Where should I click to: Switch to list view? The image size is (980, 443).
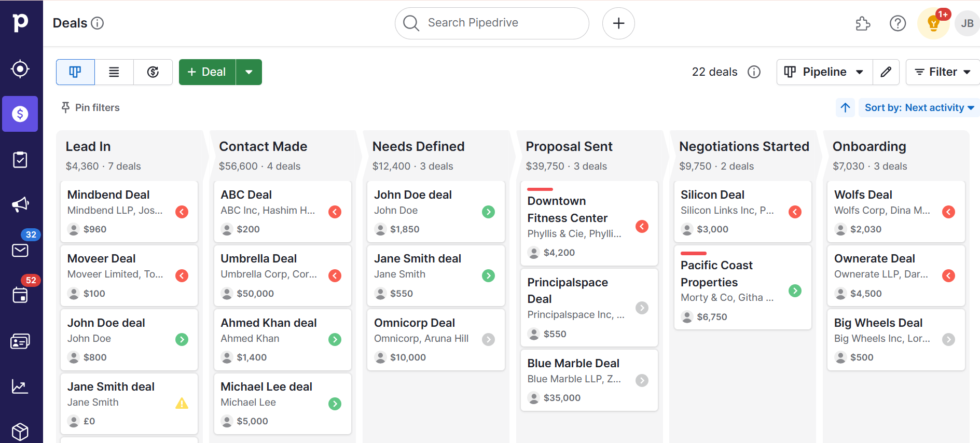[x=114, y=72]
